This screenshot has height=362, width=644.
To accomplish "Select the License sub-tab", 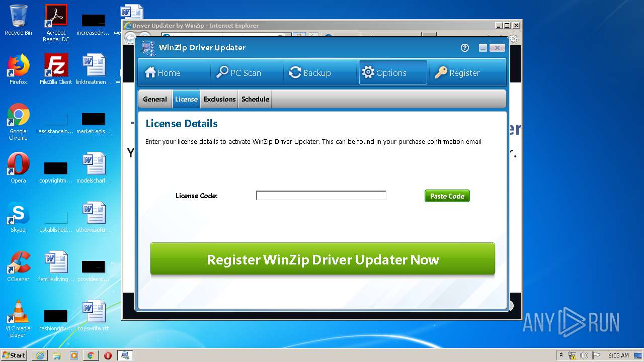I will click(x=186, y=99).
